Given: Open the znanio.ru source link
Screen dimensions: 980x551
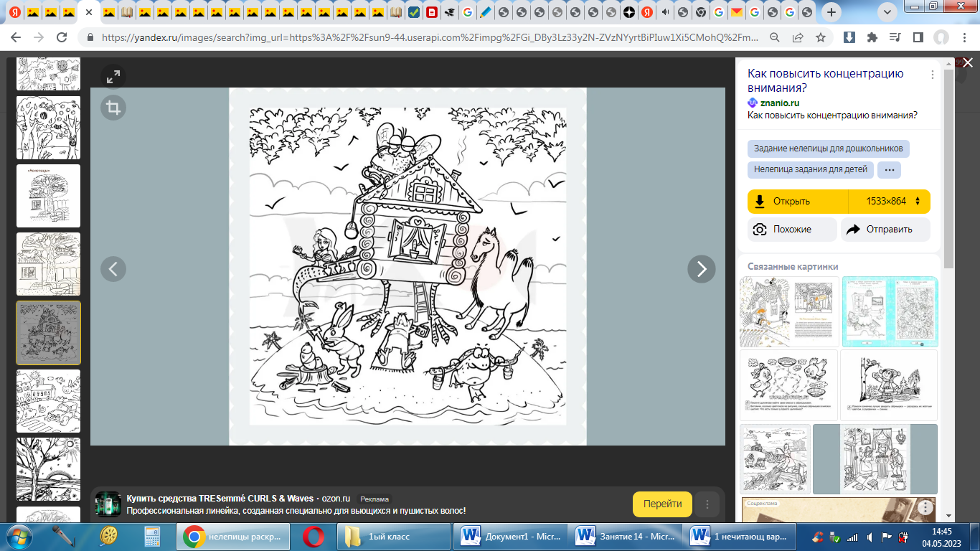Looking at the screenshot, I should pos(780,103).
